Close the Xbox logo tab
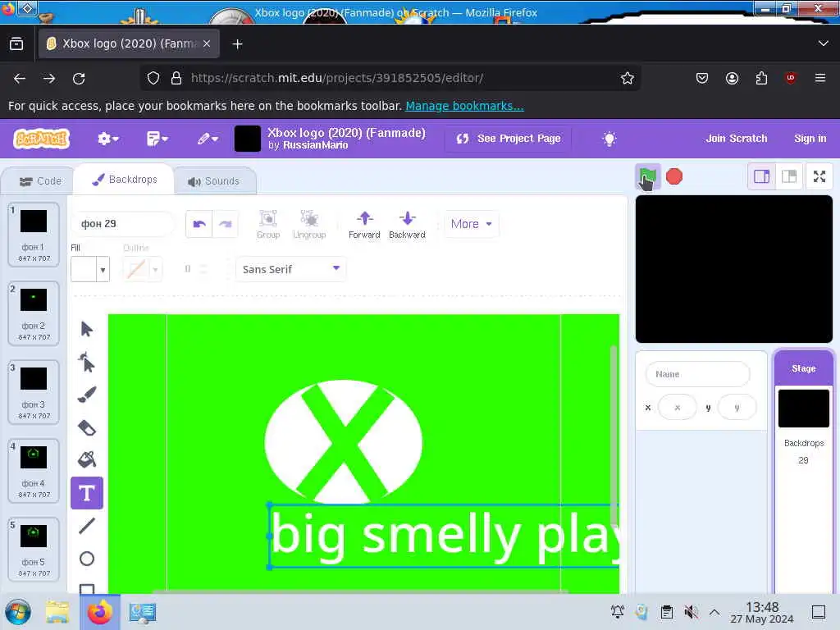The height and width of the screenshot is (630, 840). pos(207,43)
